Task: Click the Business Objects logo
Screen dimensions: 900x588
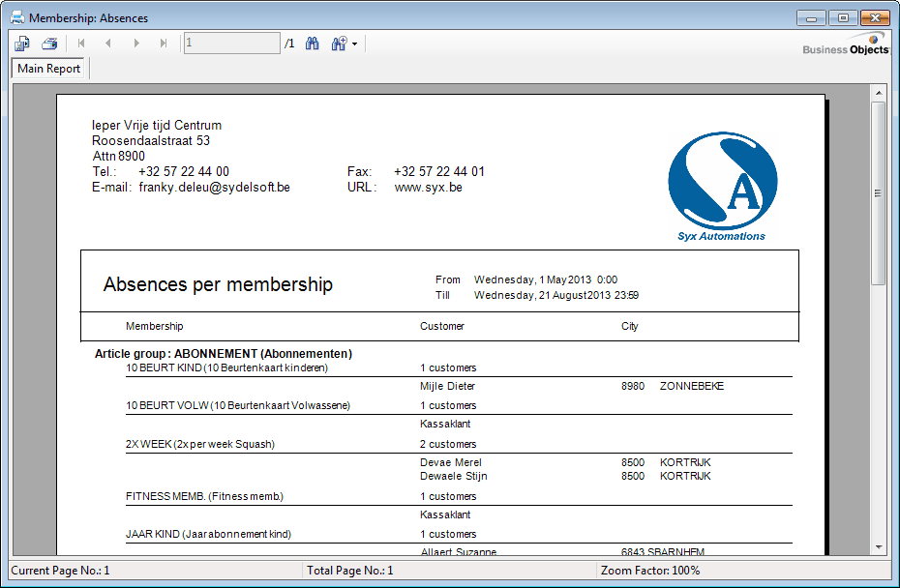Action: click(x=845, y=45)
